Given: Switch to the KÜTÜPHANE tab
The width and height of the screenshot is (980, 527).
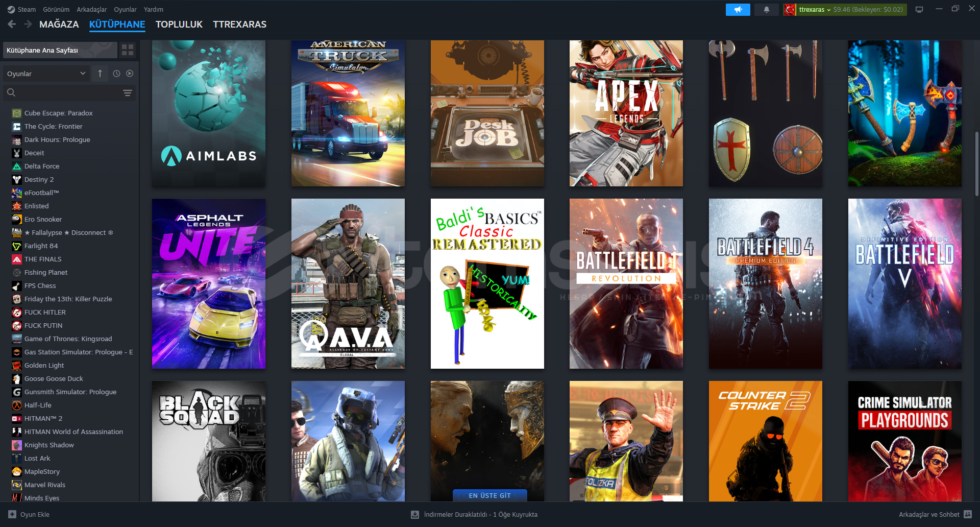Looking at the screenshot, I should point(117,25).
